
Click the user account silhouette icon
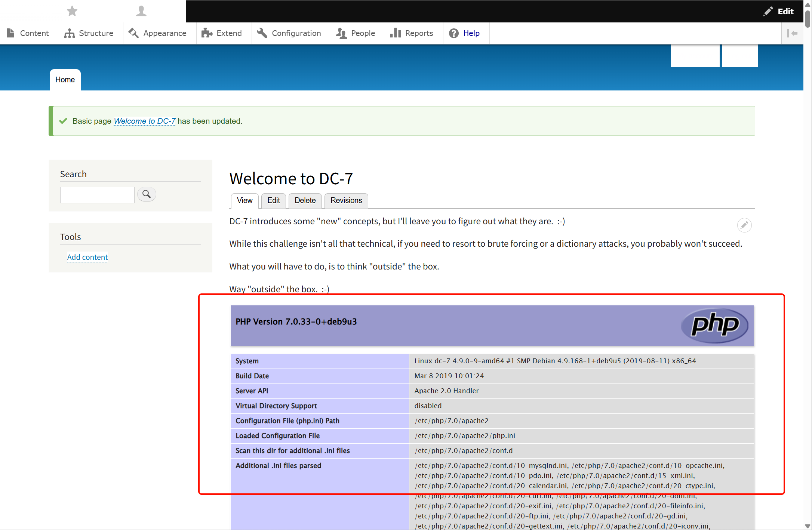141,11
